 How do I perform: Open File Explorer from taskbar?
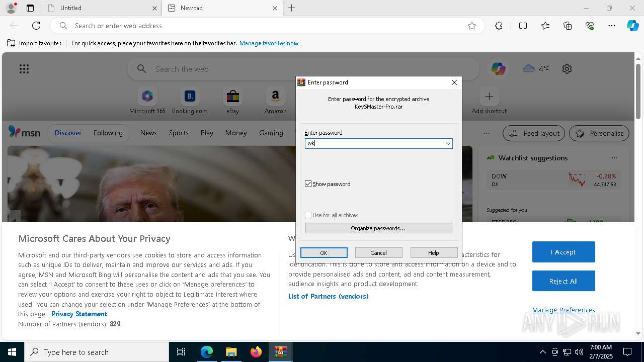tap(231, 352)
